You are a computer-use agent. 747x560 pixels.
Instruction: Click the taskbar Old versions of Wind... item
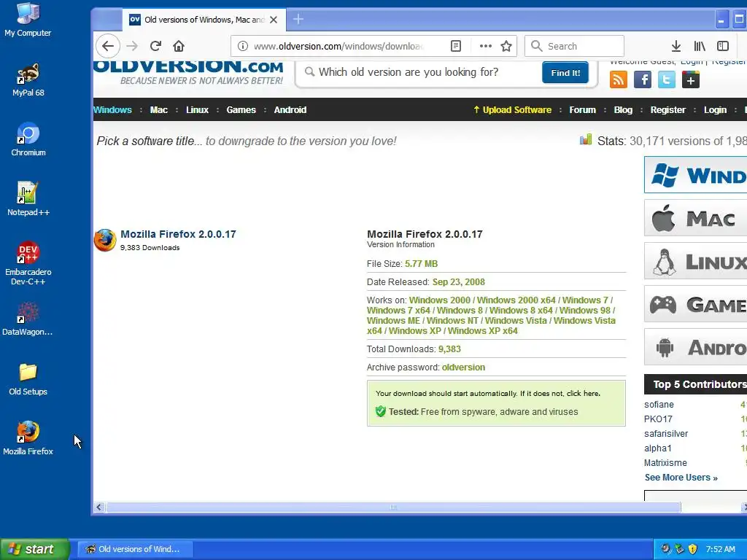pos(135,549)
